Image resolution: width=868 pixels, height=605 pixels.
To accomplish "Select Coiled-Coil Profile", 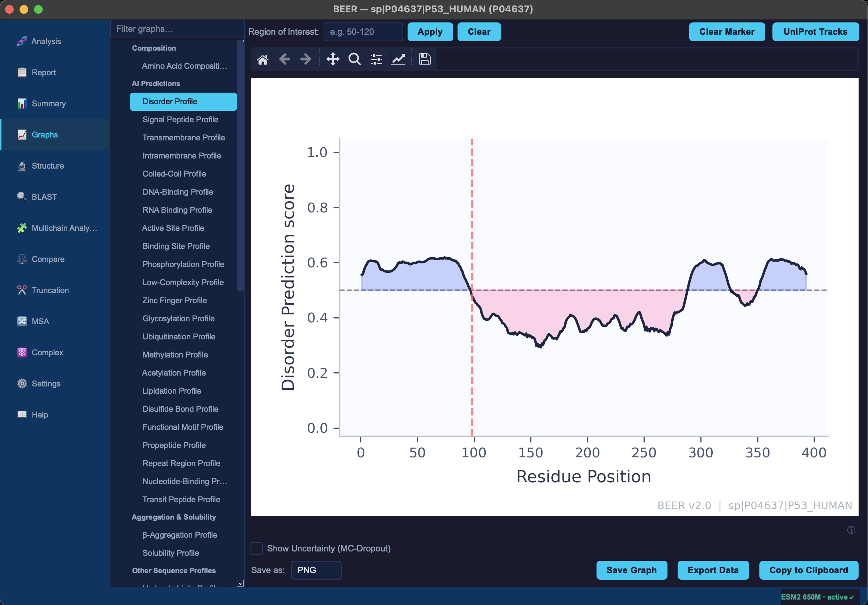I will (184, 174).
